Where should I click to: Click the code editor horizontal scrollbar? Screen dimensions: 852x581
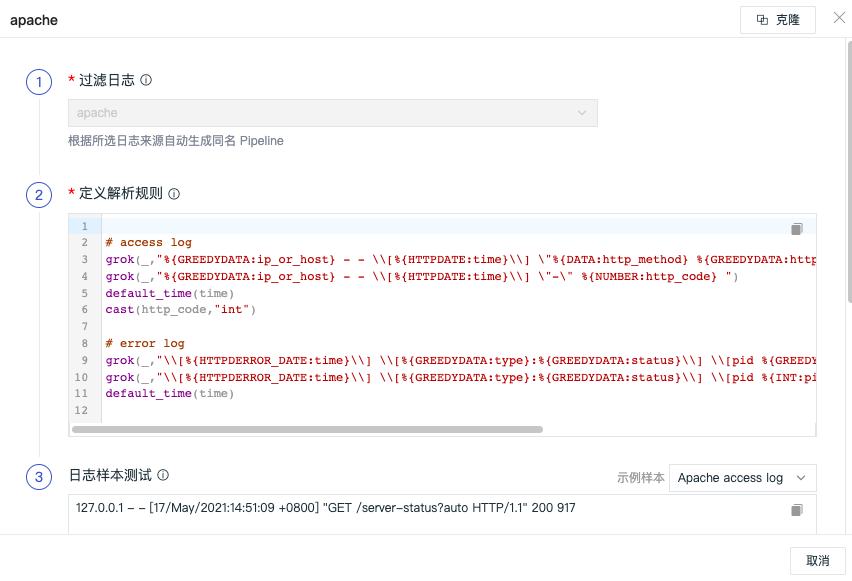click(x=307, y=429)
